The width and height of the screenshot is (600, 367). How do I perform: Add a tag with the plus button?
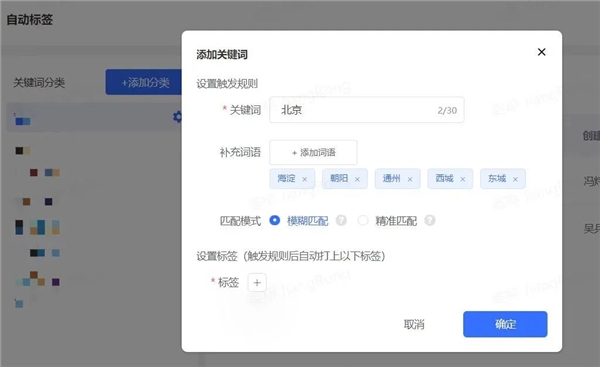click(257, 283)
